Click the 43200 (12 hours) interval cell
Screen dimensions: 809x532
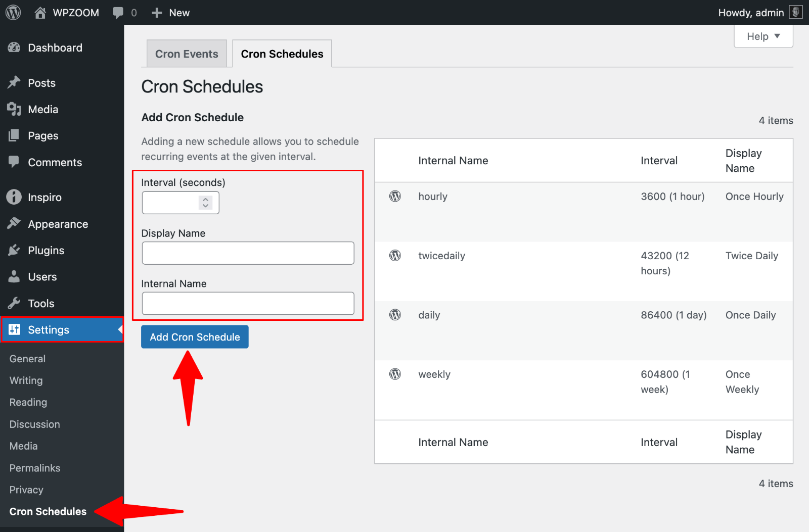tap(665, 263)
